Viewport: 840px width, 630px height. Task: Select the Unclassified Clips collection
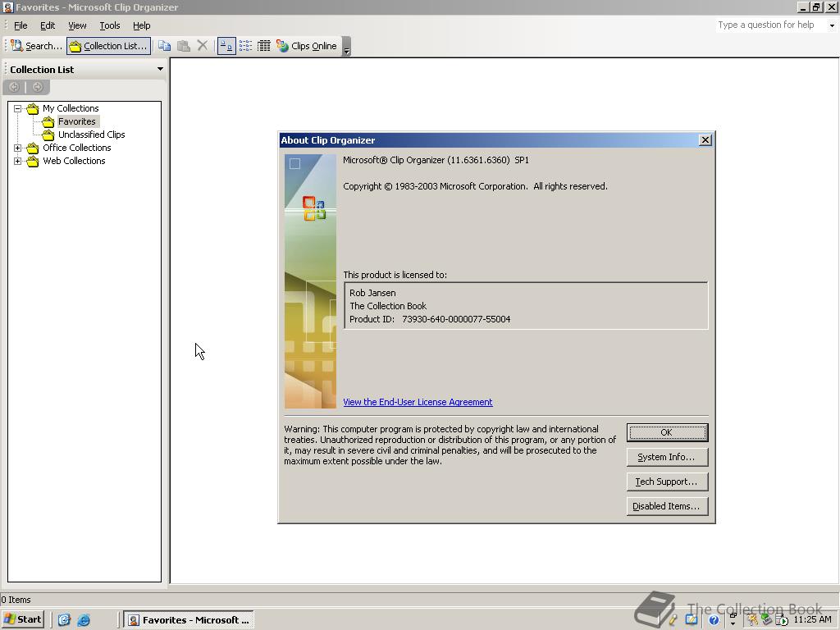point(92,135)
